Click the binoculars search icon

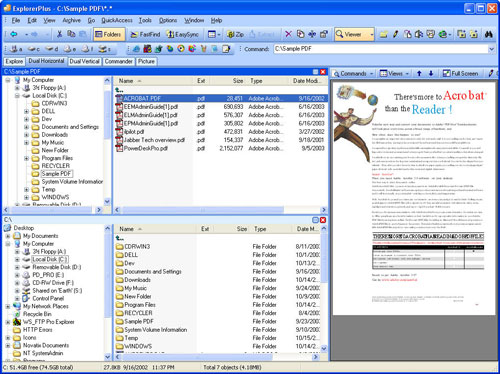(x=489, y=34)
